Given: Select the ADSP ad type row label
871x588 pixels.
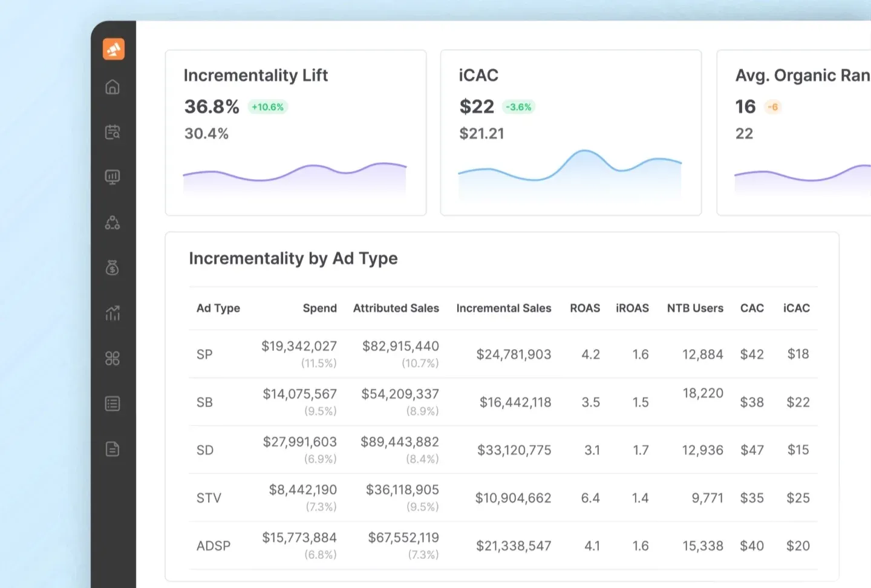Looking at the screenshot, I should point(214,546).
